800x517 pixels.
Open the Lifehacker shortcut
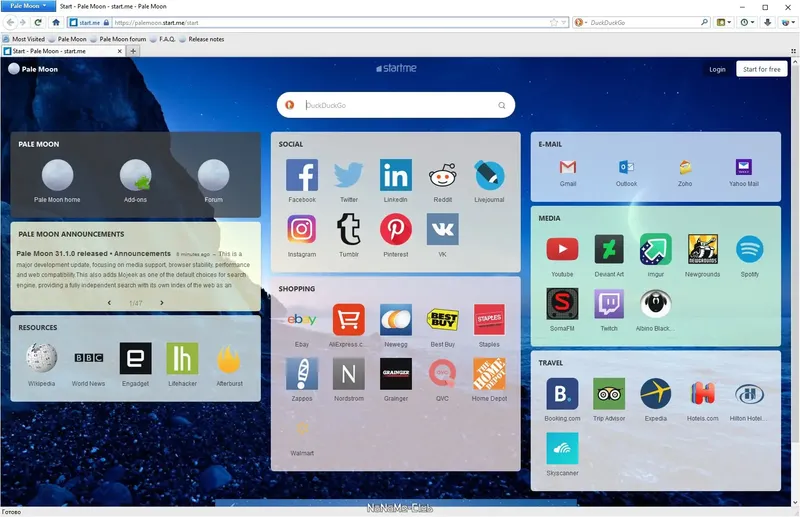[x=182, y=358]
